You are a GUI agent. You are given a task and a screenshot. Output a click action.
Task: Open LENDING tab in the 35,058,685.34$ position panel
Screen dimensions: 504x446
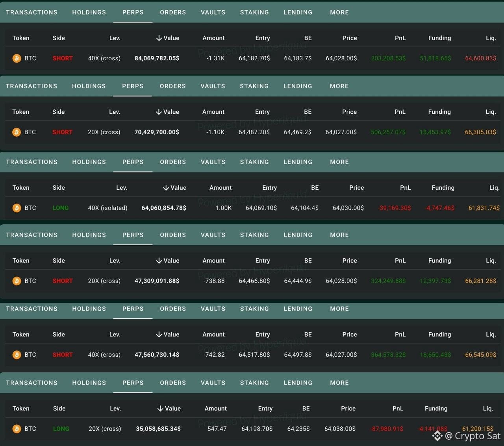tap(298, 383)
